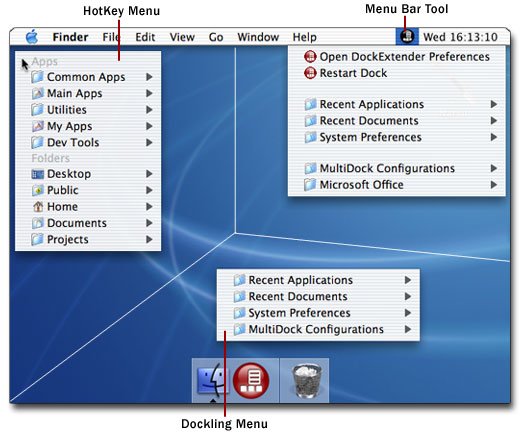Click the red icon beside Restart Dock
This screenshot has height=432, width=520.
[310, 73]
